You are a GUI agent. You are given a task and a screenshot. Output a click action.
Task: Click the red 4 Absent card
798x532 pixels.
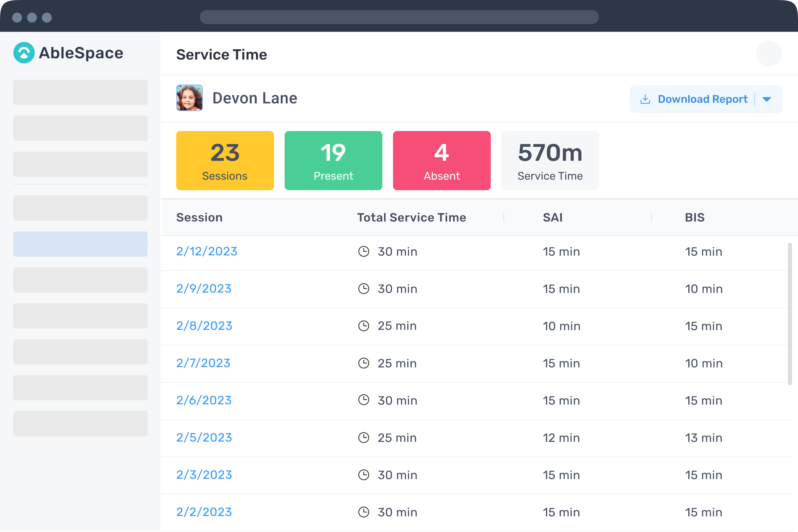[x=442, y=161]
